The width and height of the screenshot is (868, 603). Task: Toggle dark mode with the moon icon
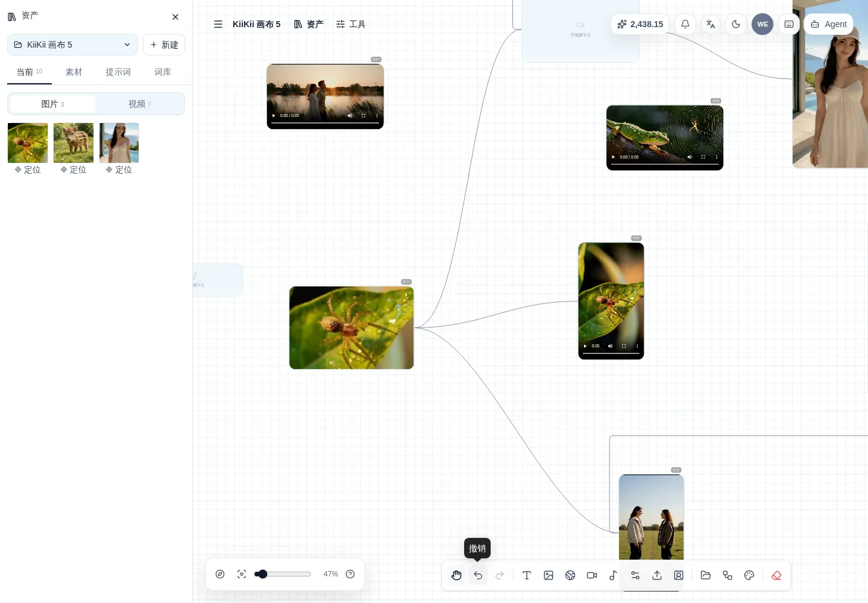pos(736,24)
